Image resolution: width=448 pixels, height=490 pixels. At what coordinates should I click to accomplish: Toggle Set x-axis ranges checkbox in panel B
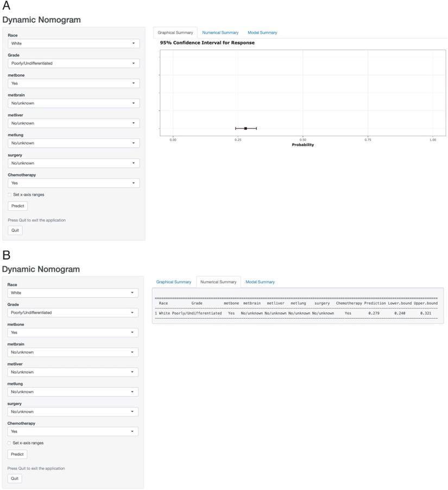pyautogui.click(x=9, y=443)
